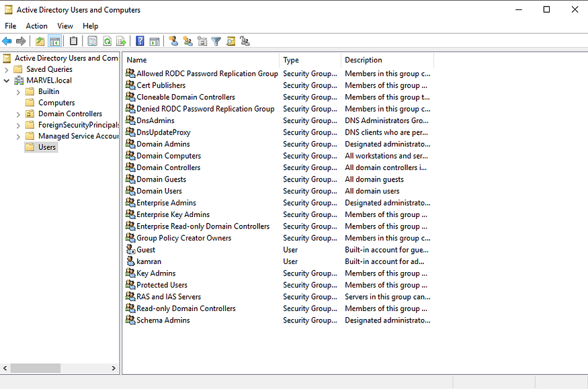Open filter options with the funnel icon
Image resolution: width=588 pixels, height=389 pixels.
pos(216,41)
